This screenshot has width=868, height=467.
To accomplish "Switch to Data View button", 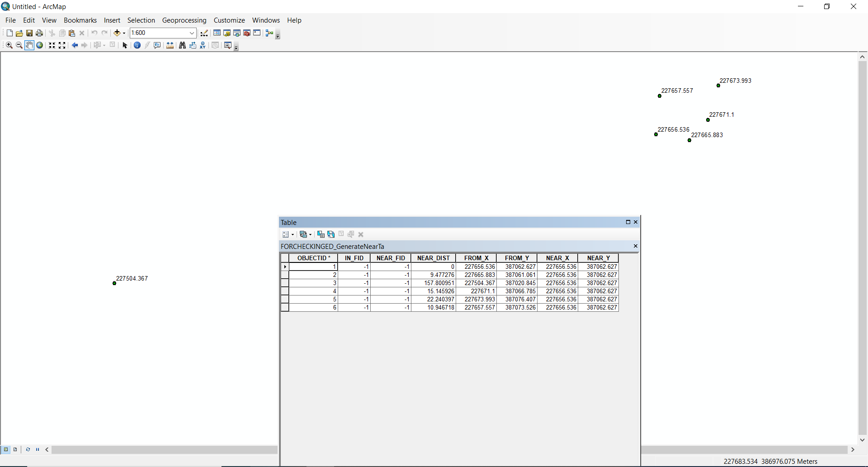I will pos(6,450).
